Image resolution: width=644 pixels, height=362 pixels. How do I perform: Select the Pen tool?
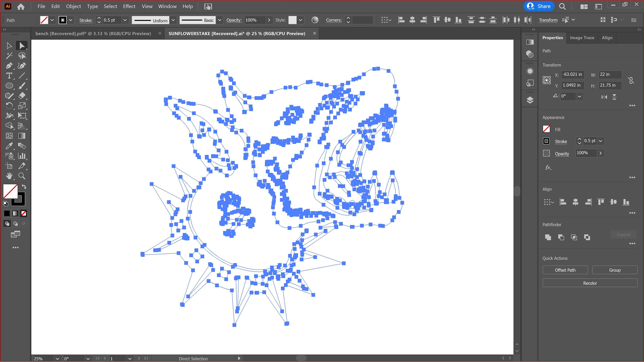(9, 66)
